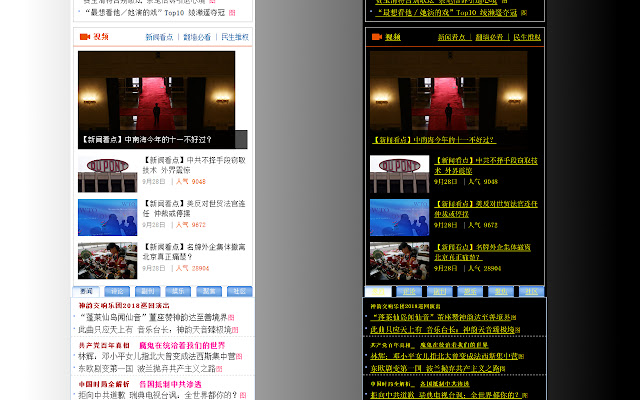
Task: Open the factory workers thumbnail on white page
Action: pos(108,260)
